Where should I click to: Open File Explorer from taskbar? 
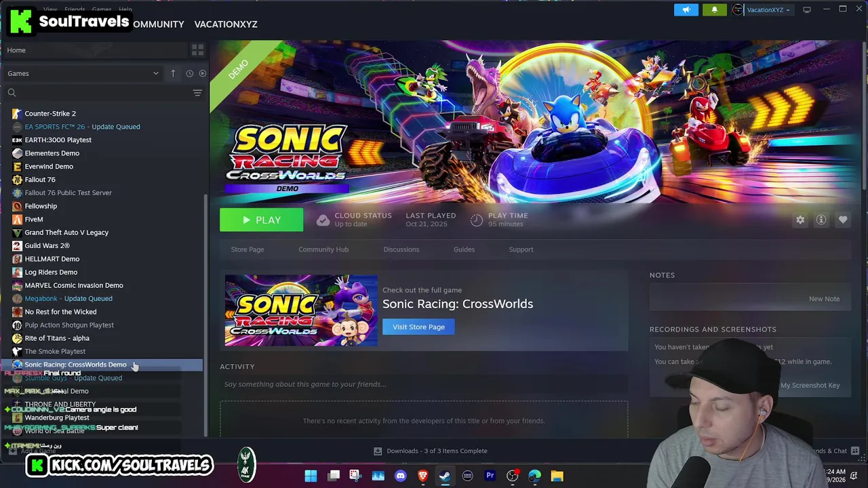click(x=557, y=476)
